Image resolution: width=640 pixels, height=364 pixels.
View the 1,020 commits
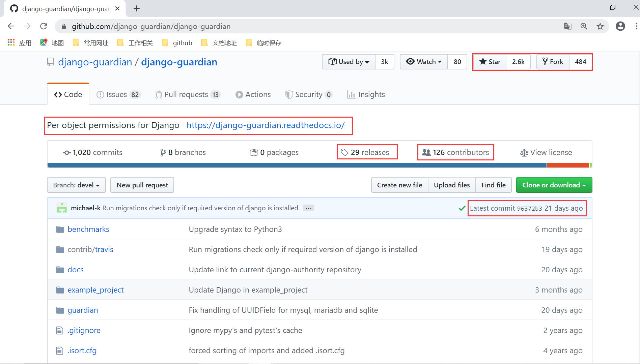(x=92, y=152)
